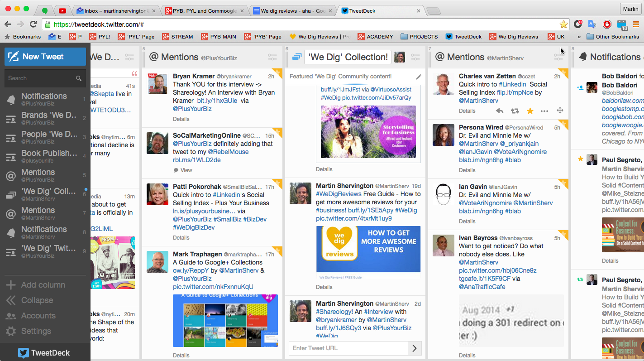This screenshot has width=644, height=361.
Task: Open Google Translate extension icon
Action: coord(592,24)
